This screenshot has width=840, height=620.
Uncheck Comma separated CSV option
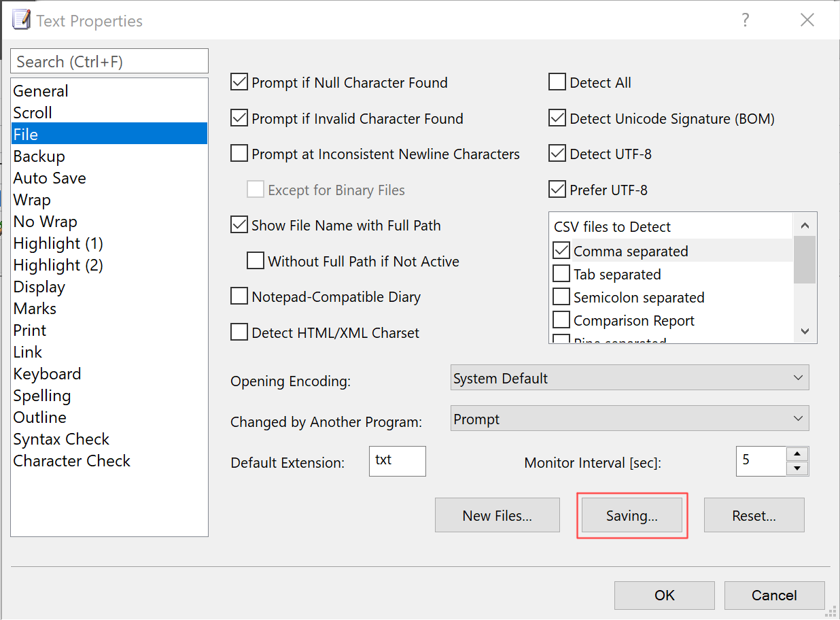point(561,251)
